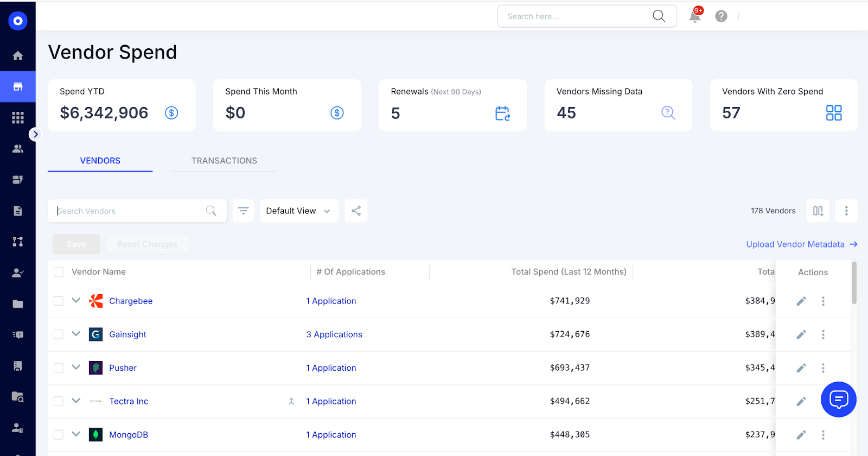Expand the sidebar with arrow toggle
The image size is (868, 456).
[35, 134]
